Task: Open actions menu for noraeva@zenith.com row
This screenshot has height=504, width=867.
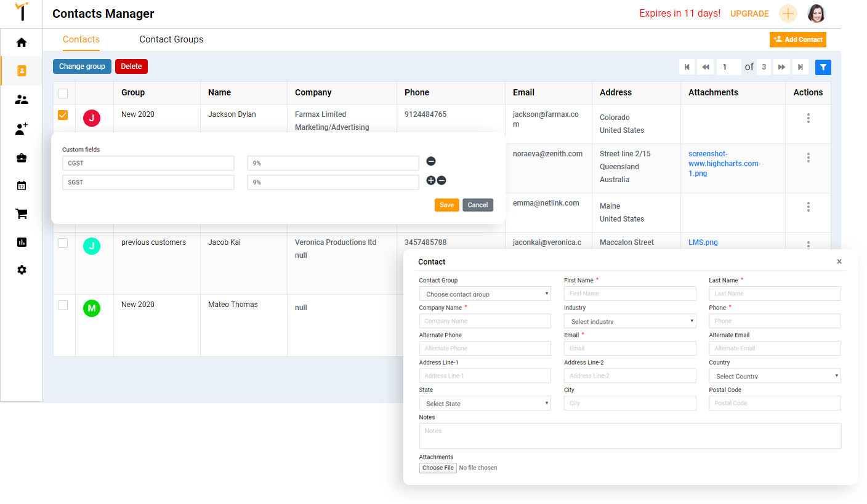Action: point(809,158)
